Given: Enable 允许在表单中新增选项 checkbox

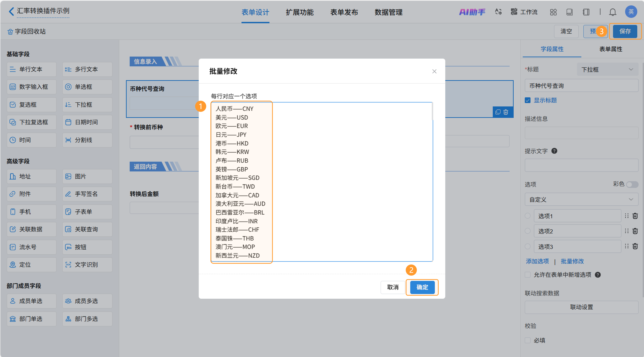Looking at the screenshot, I should (x=527, y=275).
